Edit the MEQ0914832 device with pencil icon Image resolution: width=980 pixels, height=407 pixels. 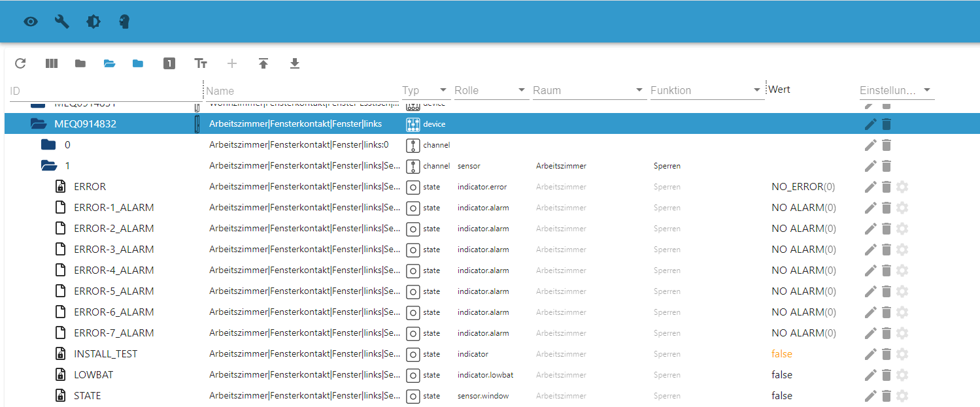(870, 124)
